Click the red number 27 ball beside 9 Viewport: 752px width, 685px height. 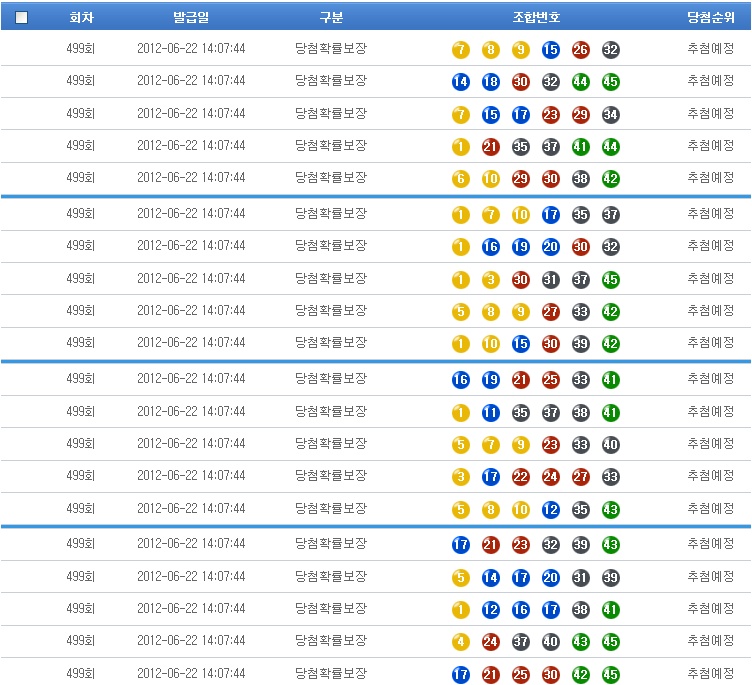551,311
